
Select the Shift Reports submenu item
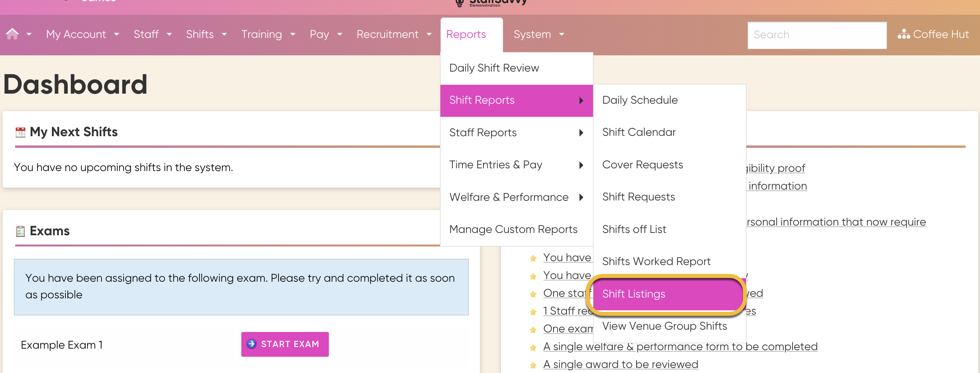pos(517,101)
